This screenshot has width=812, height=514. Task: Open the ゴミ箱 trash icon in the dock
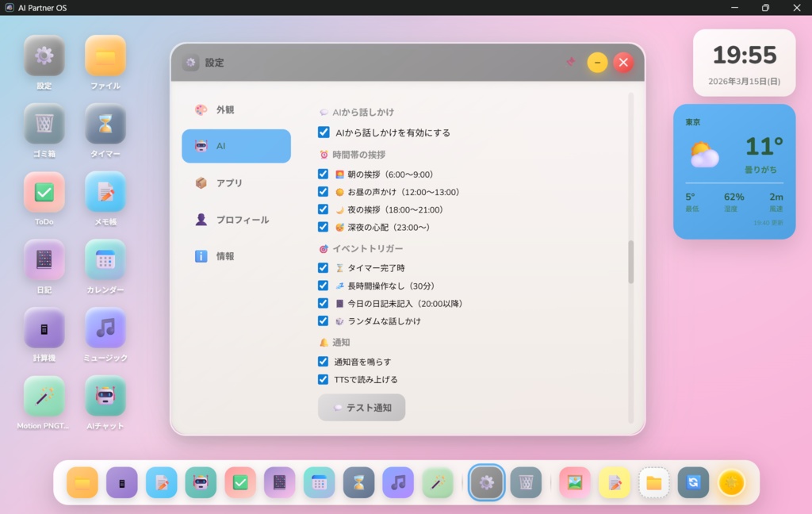click(x=526, y=482)
